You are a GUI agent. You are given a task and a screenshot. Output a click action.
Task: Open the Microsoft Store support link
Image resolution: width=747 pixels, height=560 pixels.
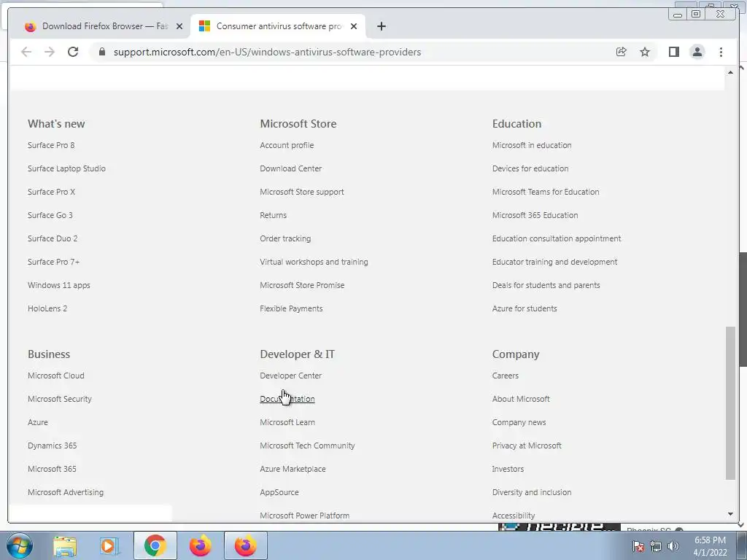[302, 192]
